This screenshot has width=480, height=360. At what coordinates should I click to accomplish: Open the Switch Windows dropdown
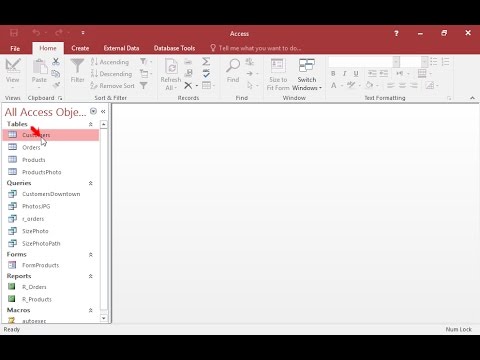pyautogui.click(x=307, y=74)
